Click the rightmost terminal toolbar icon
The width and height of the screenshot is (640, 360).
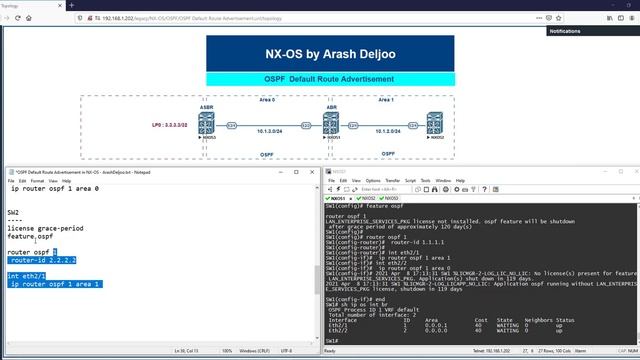(496, 189)
